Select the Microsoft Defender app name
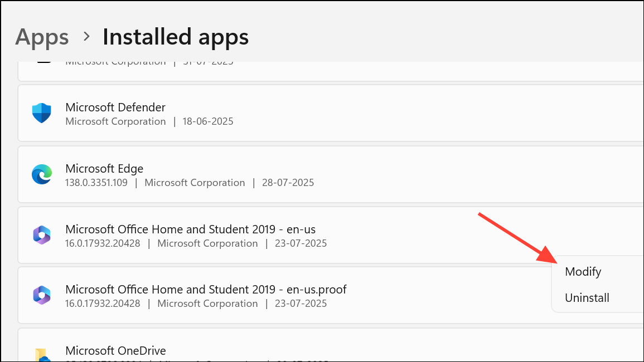This screenshot has width=644, height=362. (115, 107)
